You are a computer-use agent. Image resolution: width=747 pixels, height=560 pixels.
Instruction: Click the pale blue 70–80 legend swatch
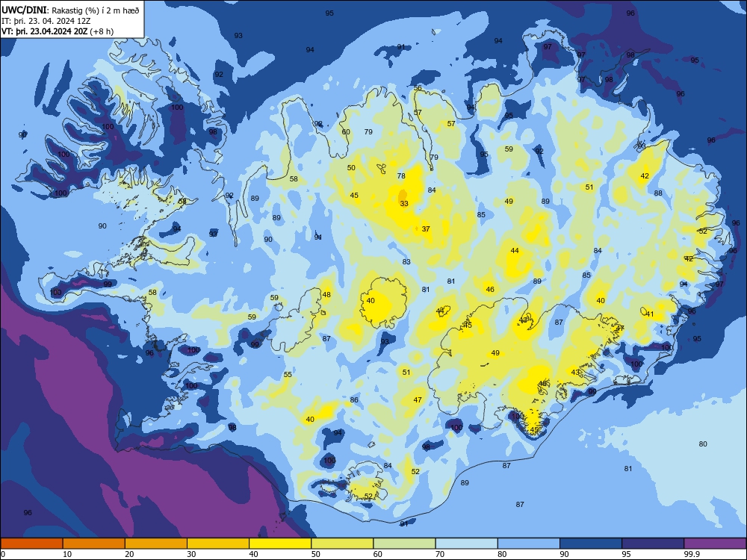(466, 544)
